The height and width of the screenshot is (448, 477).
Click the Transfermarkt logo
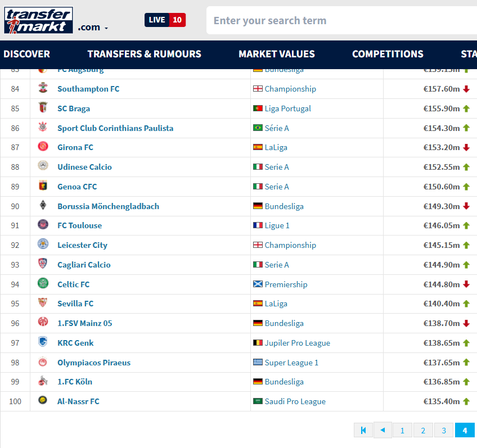click(39, 21)
